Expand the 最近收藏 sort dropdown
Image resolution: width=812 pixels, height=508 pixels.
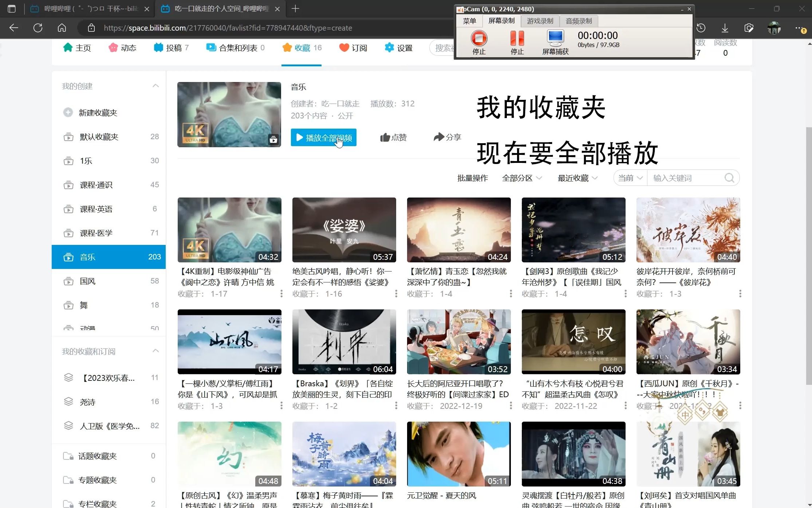tap(578, 178)
